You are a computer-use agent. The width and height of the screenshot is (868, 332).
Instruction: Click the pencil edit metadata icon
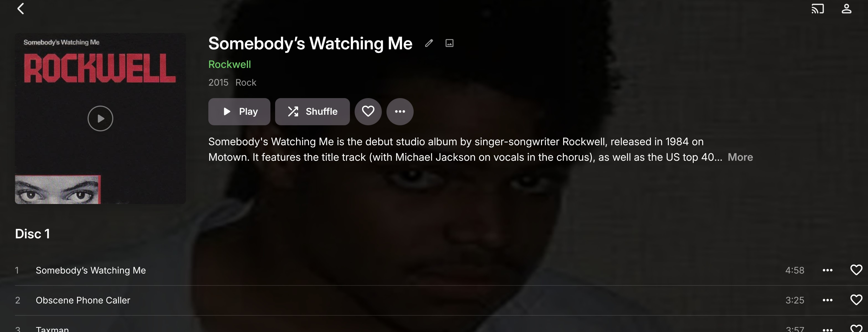tap(429, 43)
